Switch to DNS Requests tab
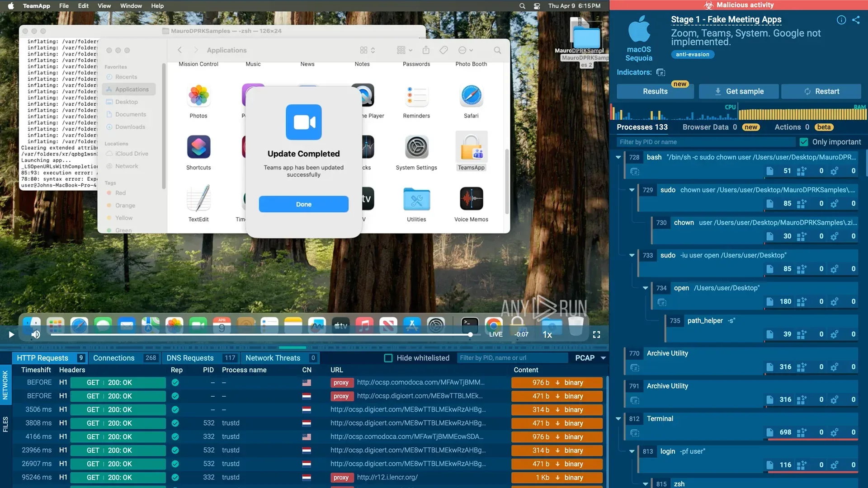The height and width of the screenshot is (488, 868). click(201, 358)
